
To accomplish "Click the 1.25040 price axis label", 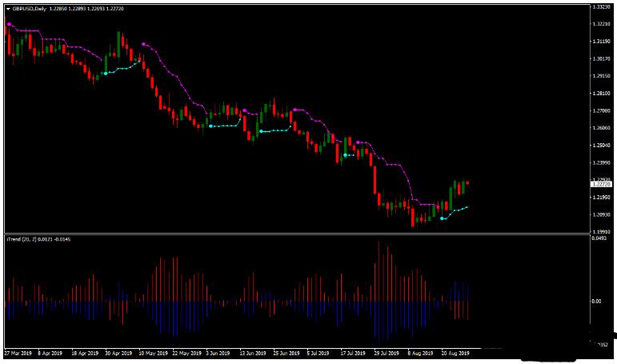I will (601, 146).
